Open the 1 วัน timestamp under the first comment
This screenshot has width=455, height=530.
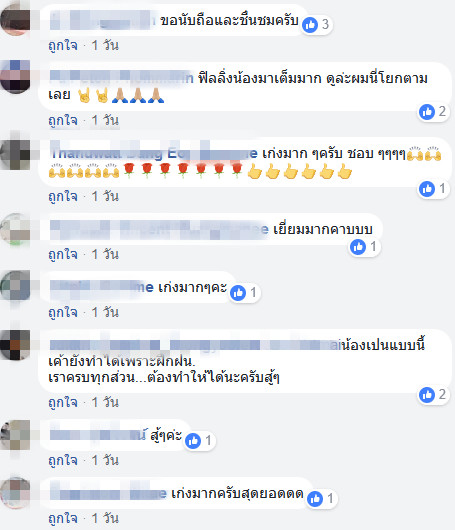(105, 45)
